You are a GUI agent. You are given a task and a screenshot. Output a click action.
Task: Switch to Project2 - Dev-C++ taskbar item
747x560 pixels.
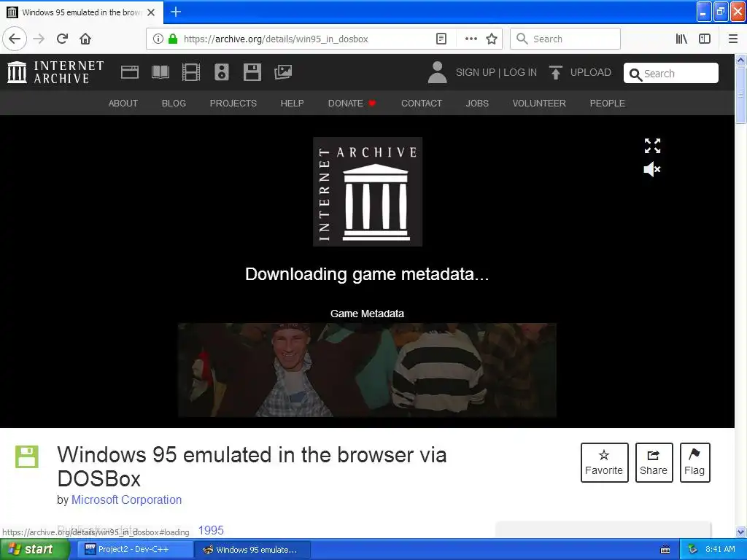pyautogui.click(x=135, y=550)
